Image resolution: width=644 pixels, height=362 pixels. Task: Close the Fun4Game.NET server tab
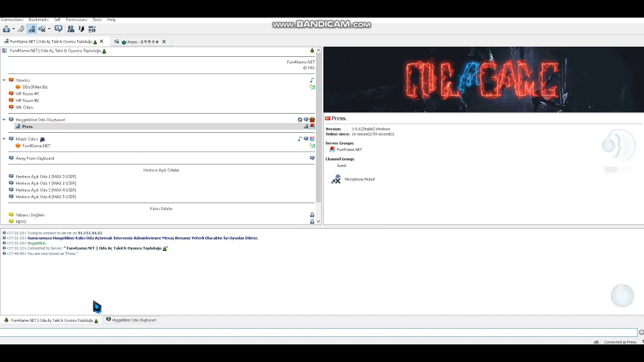[102, 42]
